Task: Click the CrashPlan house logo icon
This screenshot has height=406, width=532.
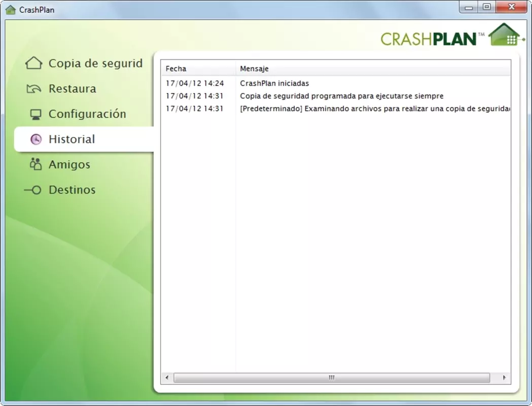Action: (506, 35)
